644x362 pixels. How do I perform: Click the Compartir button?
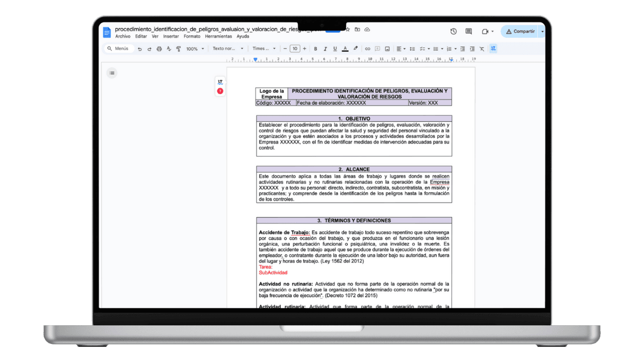pos(521,31)
